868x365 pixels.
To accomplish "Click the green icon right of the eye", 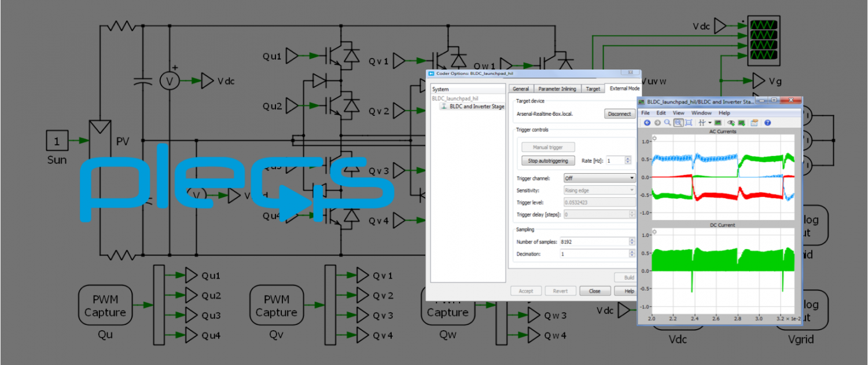I will [x=741, y=123].
